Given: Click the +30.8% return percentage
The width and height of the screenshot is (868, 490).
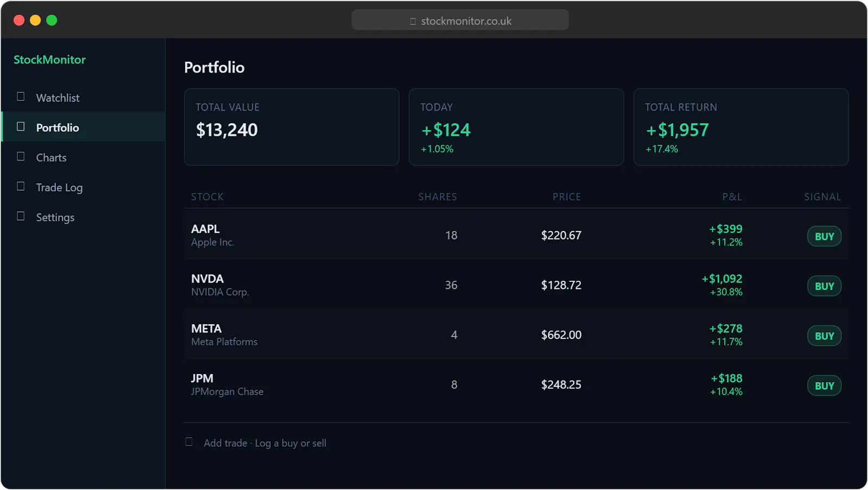Looking at the screenshot, I should [x=726, y=292].
